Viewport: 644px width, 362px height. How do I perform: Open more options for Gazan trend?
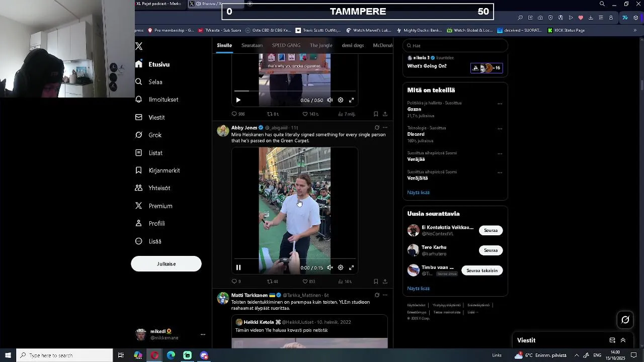(500, 104)
